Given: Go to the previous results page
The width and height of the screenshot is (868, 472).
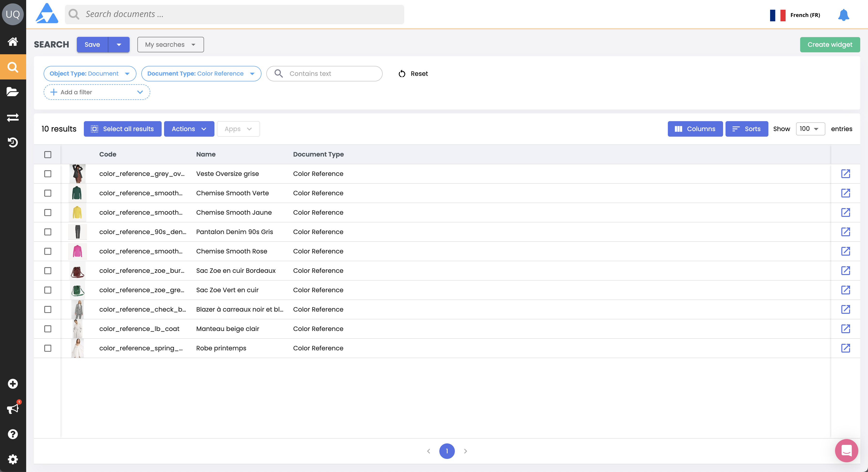Looking at the screenshot, I should pyautogui.click(x=429, y=451).
